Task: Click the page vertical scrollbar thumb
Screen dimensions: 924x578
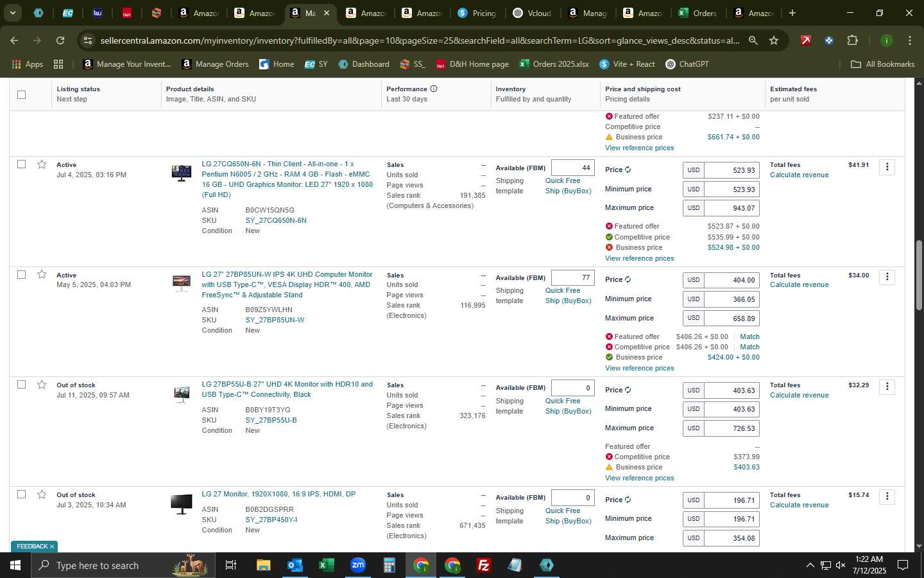Action: pyautogui.click(x=919, y=275)
